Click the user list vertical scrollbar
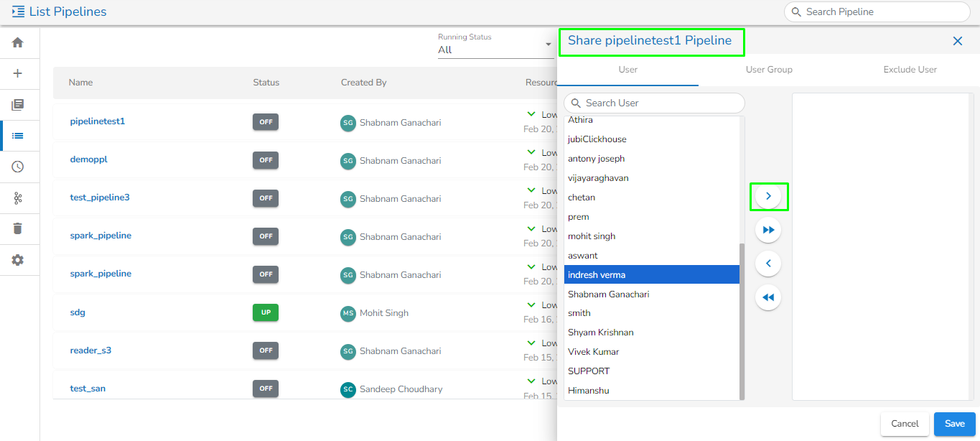The image size is (980, 441). point(742,321)
